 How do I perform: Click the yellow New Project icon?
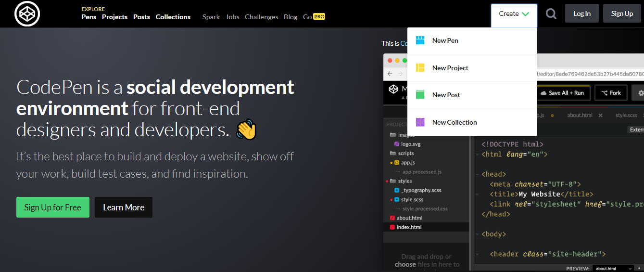point(420,68)
